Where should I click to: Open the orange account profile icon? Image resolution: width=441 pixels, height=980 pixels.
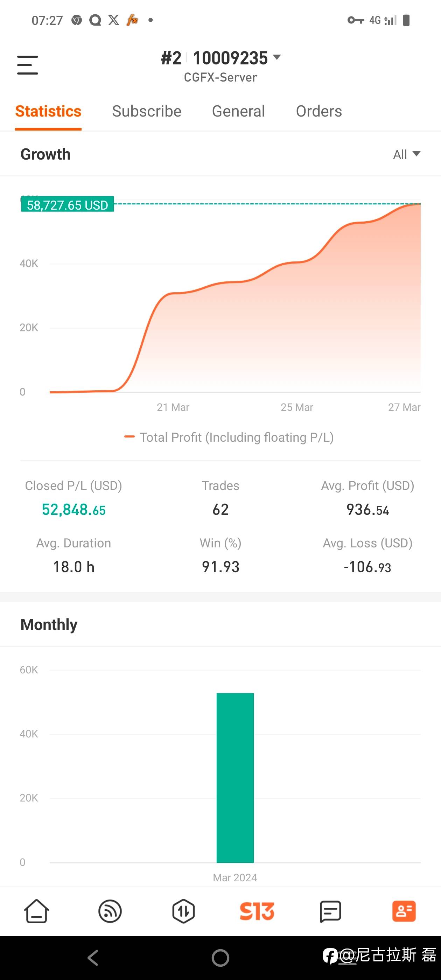tap(404, 911)
